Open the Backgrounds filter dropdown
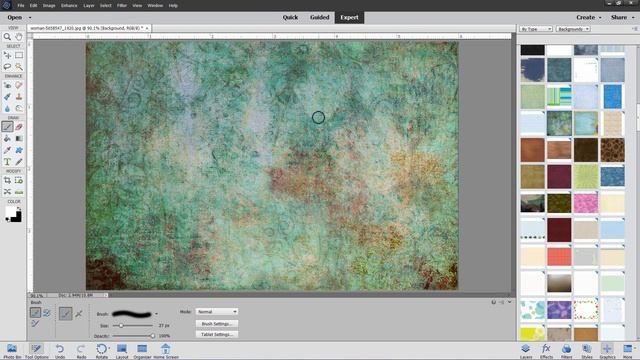This screenshot has height=360, width=640. [573, 29]
